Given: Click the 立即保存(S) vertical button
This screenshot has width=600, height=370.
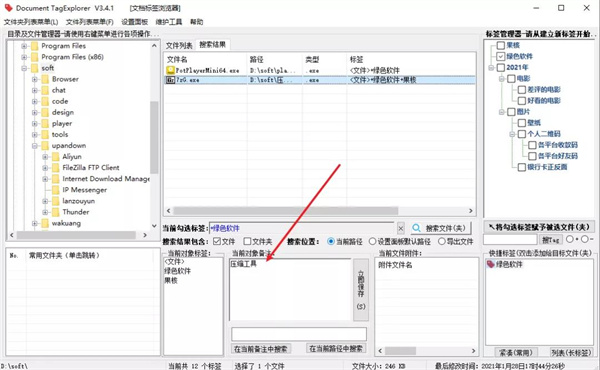Looking at the screenshot, I should (361, 290).
